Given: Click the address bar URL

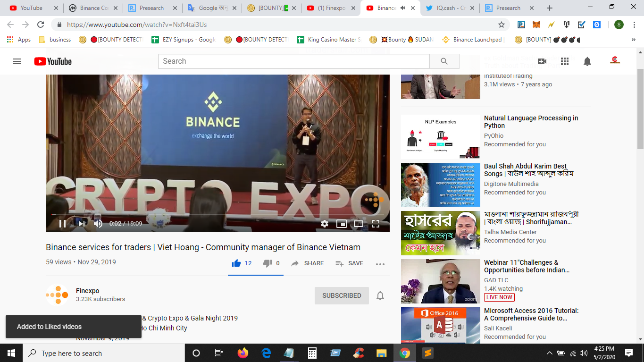Looking at the screenshot, I should (x=137, y=25).
